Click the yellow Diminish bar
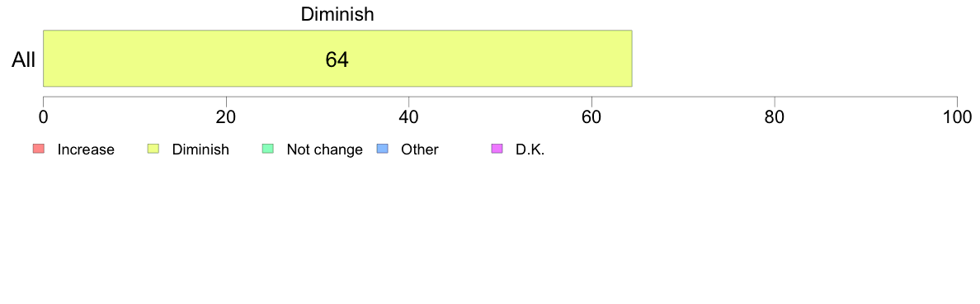 337,58
